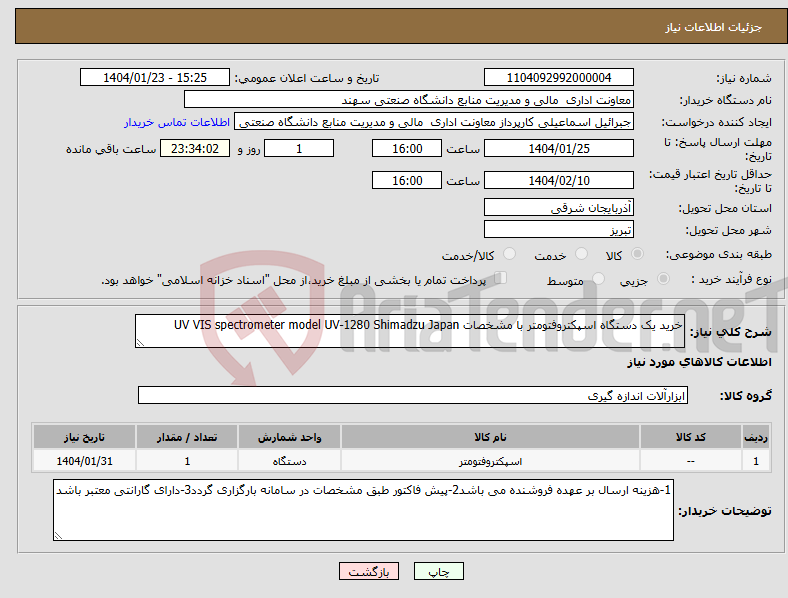Click the remaining time field 23:34:02
788x598 pixels.
click(x=195, y=148)
